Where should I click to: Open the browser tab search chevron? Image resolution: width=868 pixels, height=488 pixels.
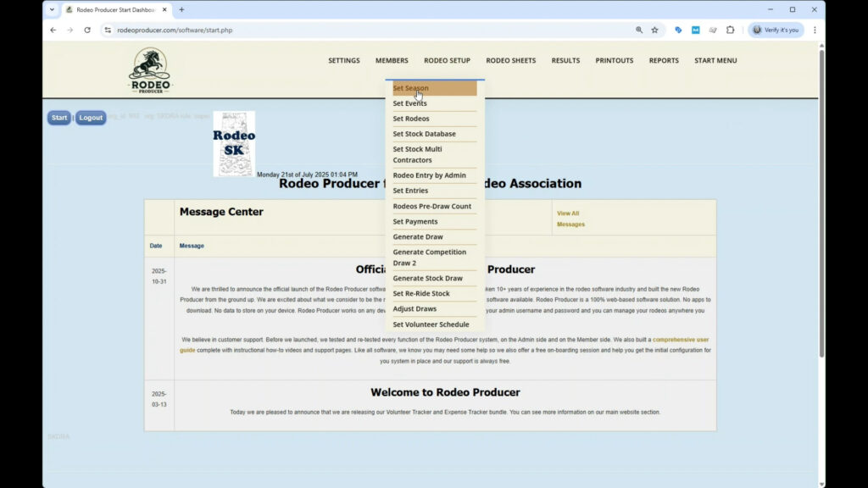pyautogui.click(x=51, y=10)
